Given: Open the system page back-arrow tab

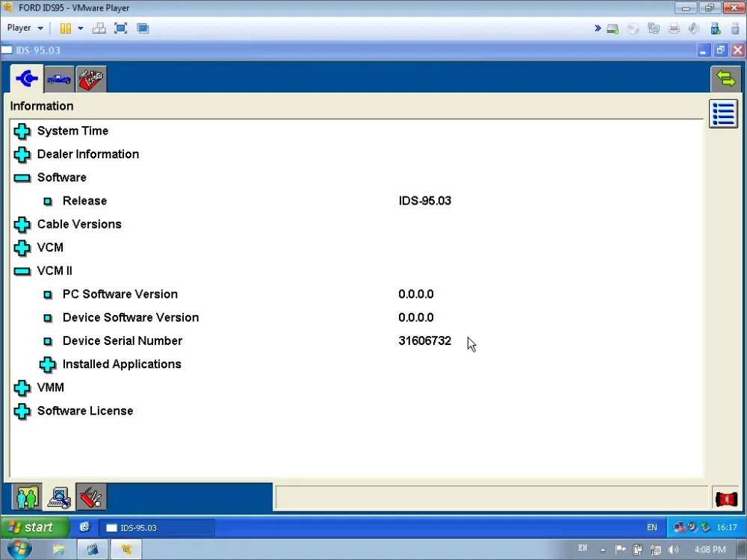Looking at the screenshot, I should click(x=27, y=78).
